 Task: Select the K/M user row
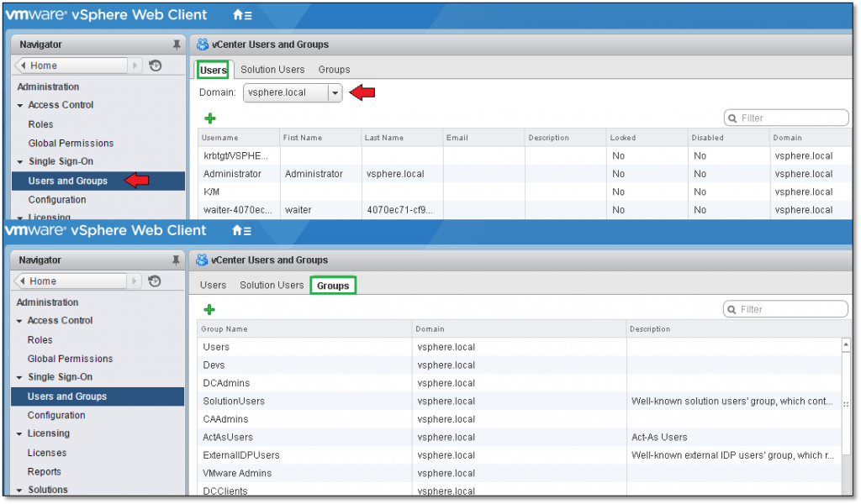pyautogui.click(x=525, y=192)
